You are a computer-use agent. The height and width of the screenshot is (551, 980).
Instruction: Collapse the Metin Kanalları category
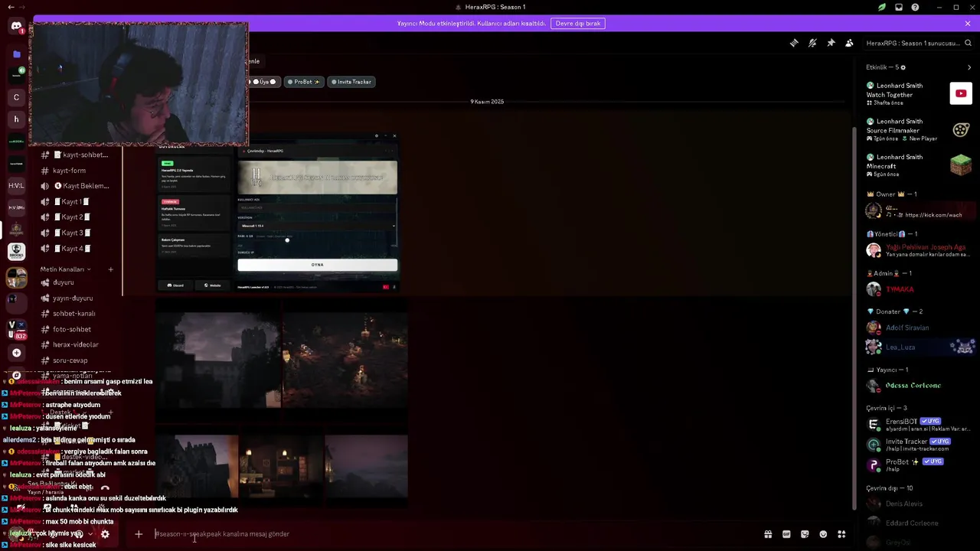coord(66,269)
